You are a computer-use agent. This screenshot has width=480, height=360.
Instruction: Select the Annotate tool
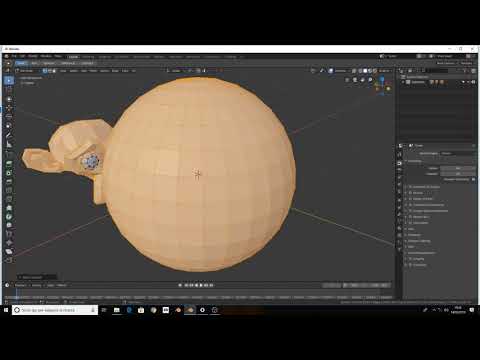(9, 135)
